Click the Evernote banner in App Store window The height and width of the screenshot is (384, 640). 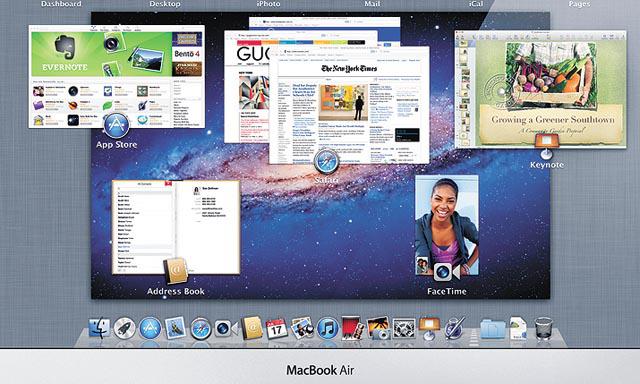[x=102, y=55]
